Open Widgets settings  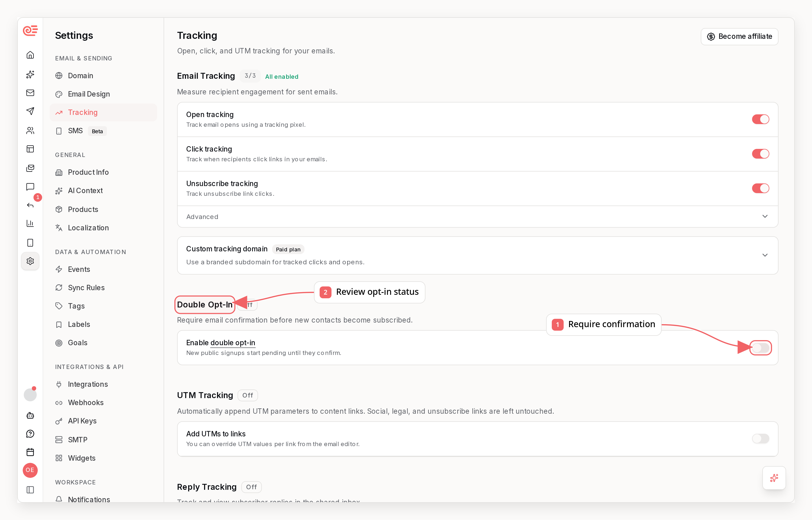(103, 458)
